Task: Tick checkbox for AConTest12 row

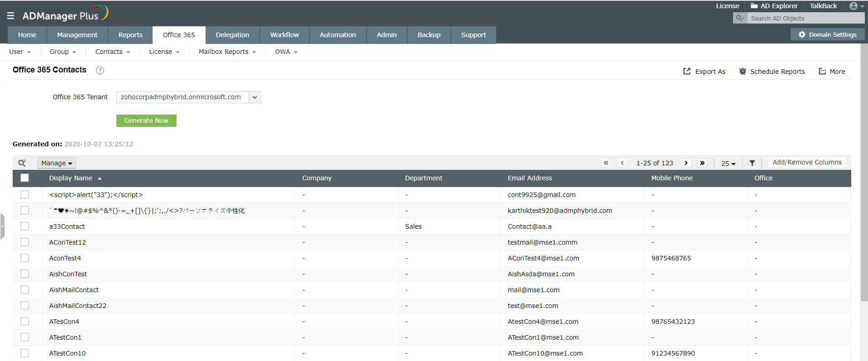Action: tap(24, 242)
